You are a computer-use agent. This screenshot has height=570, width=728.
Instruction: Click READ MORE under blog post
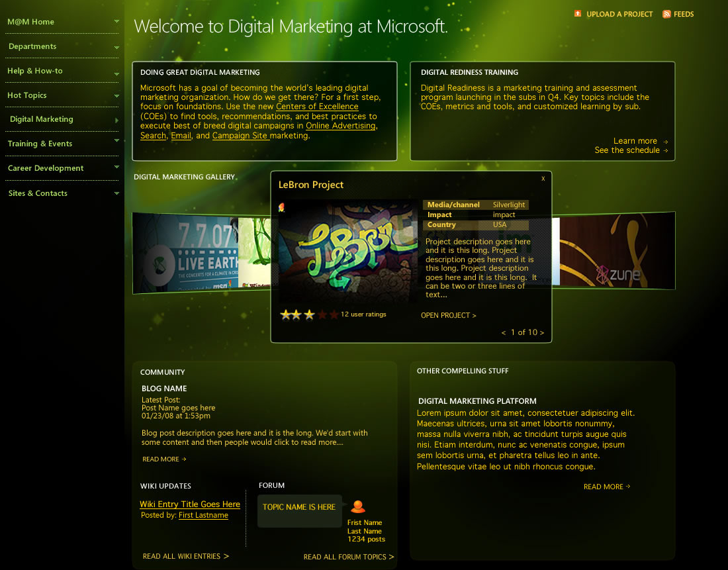pos(164,459)
